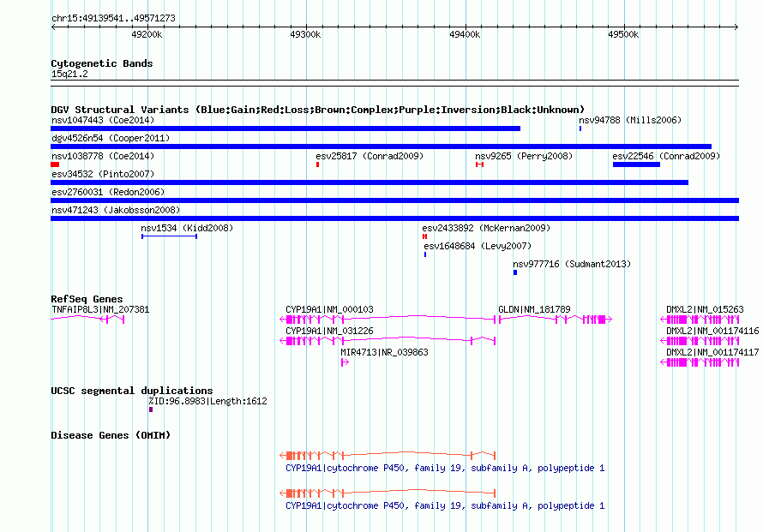The width and height of the screenshot is (763, 532).
Task: Click the purple segmental duplication marker
Action: [x=151, y=409]
